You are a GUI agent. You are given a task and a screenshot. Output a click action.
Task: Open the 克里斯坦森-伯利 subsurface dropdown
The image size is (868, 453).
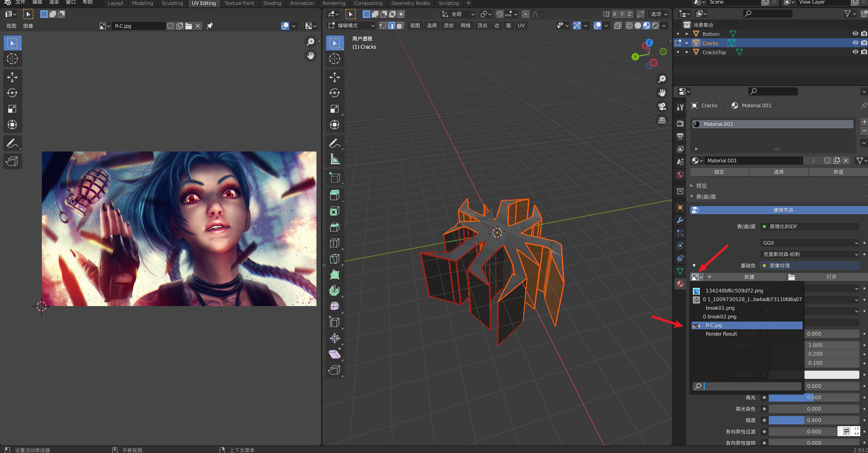pyautogui.click(x=810, y=254)
